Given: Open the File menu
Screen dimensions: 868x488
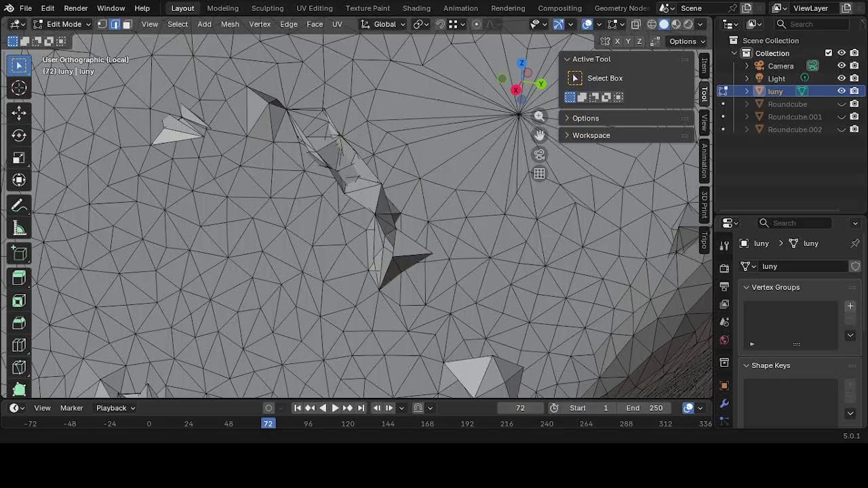Looking at the screenshot, I should pyautogui.click(x=26, y=8).
